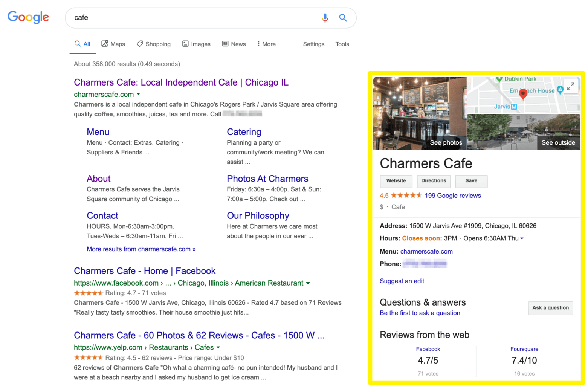Open Images search via its icon
Viewport: 588px width, 388px height.
pos(185,44)
